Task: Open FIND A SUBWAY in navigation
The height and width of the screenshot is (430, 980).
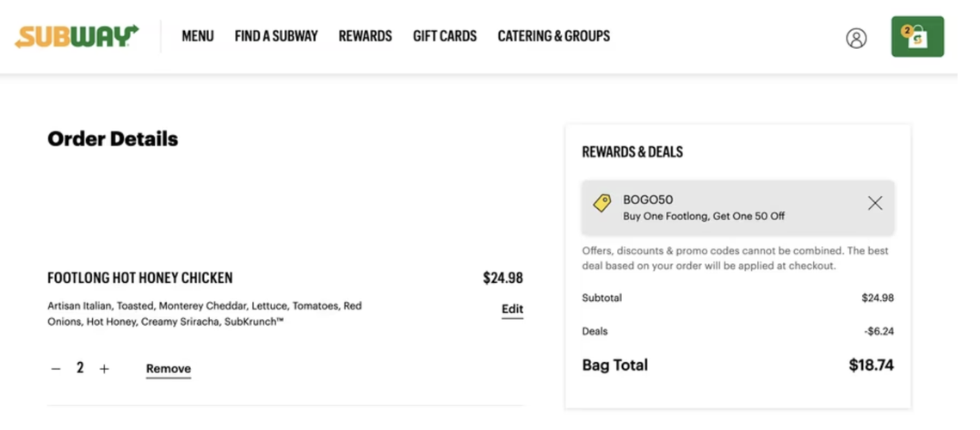Action: coord(276,36)
